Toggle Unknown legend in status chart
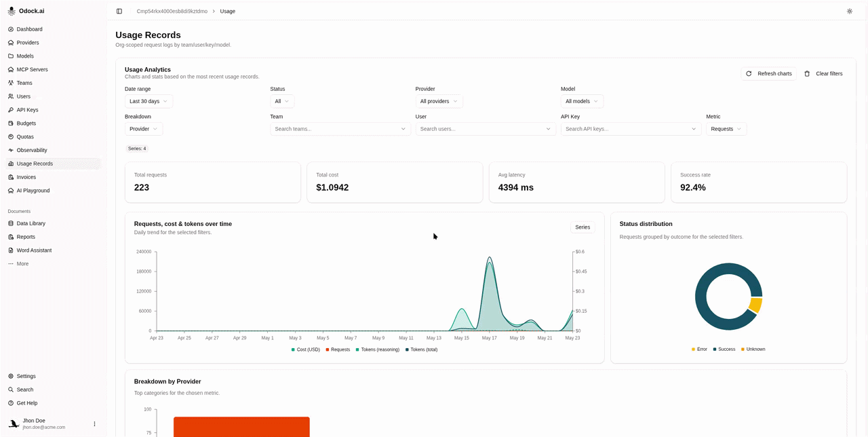 (753, 349)
